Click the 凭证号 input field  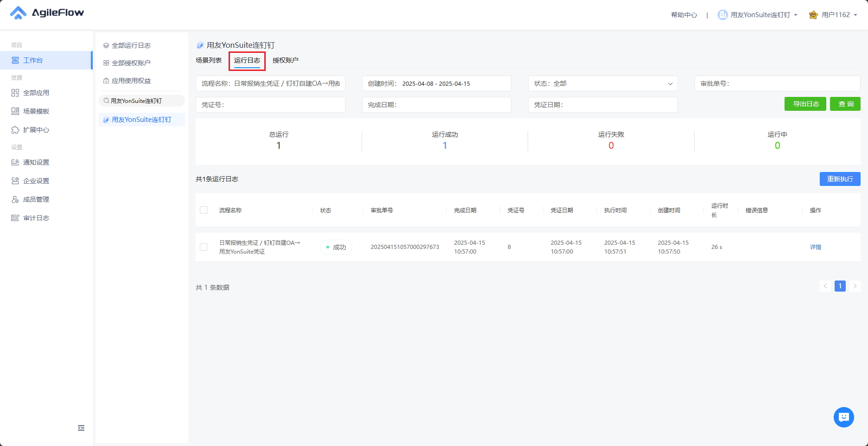tap(270, 105)
